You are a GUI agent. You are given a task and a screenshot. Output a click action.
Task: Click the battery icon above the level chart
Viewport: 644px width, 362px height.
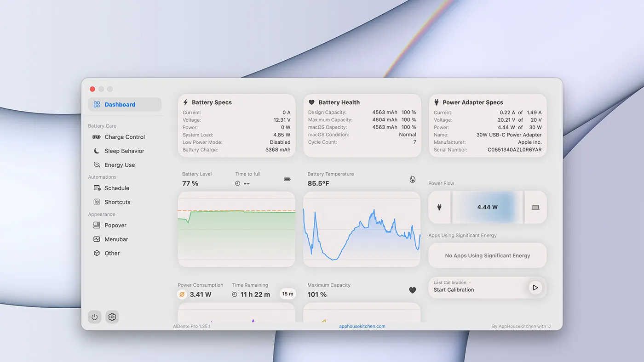point(287,179)
